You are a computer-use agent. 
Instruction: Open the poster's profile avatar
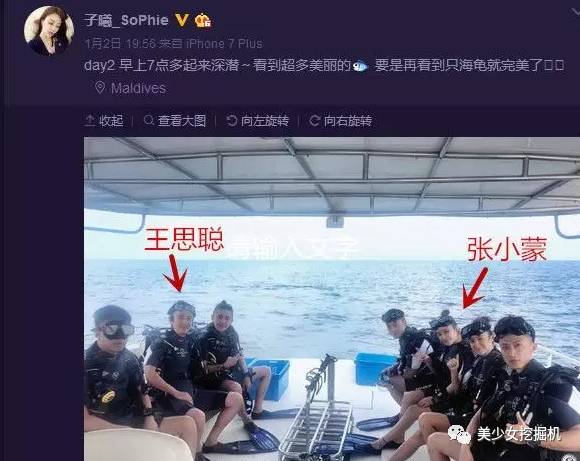(49, 31)
